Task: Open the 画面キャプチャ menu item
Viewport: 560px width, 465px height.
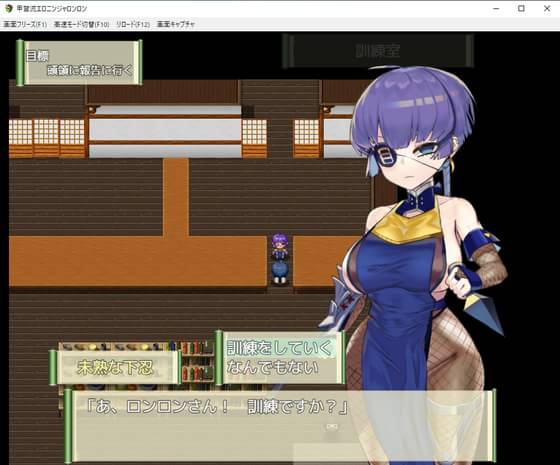Action: 176,24
